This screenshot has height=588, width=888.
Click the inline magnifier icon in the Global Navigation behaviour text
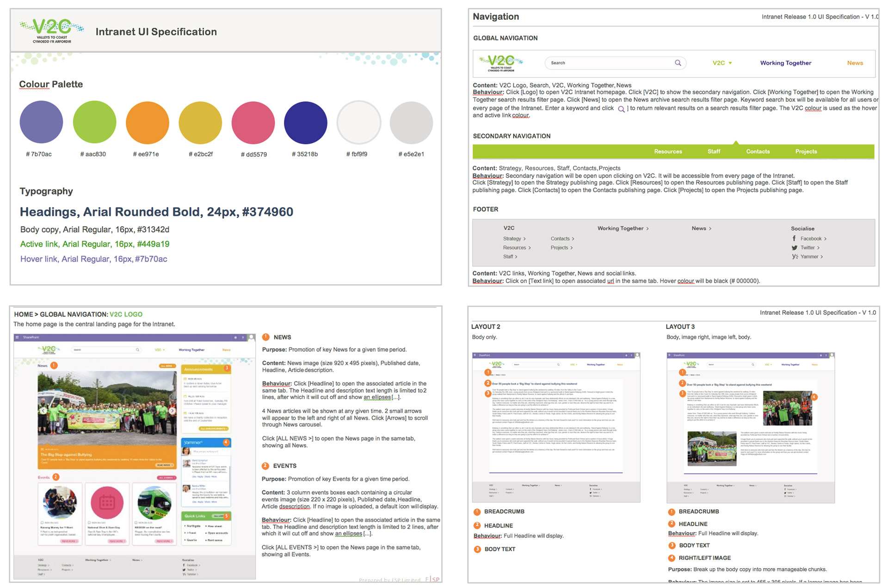(x=621, y=109)
